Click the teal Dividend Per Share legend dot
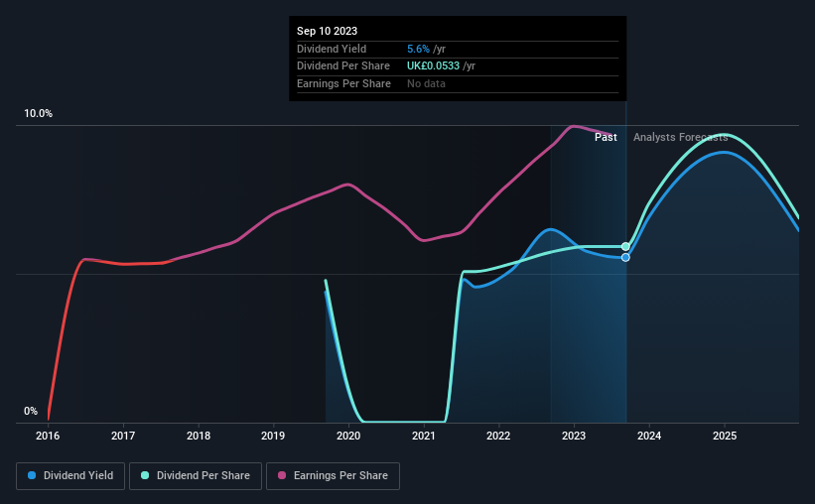Viewport: 815px width, 504px height. 145,475
